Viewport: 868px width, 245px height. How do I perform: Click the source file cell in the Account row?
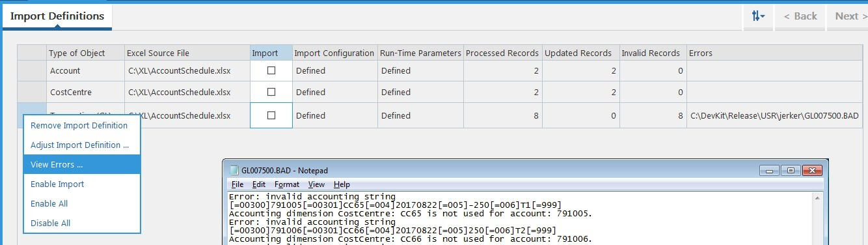187,70
